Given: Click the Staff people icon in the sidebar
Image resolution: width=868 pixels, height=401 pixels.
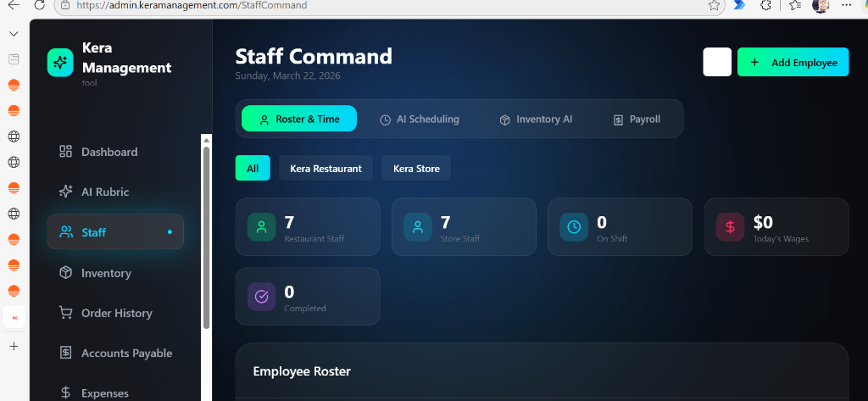Looking at the screenshot, I should pos(66,232).
